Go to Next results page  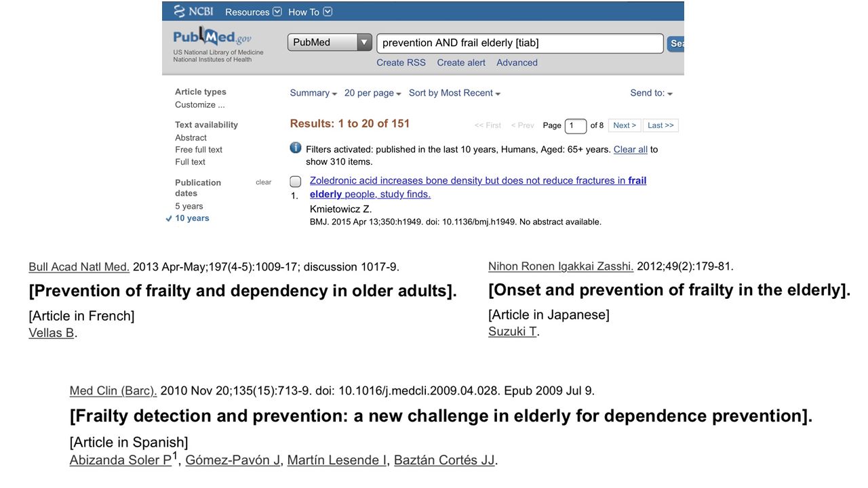[625, 125]
